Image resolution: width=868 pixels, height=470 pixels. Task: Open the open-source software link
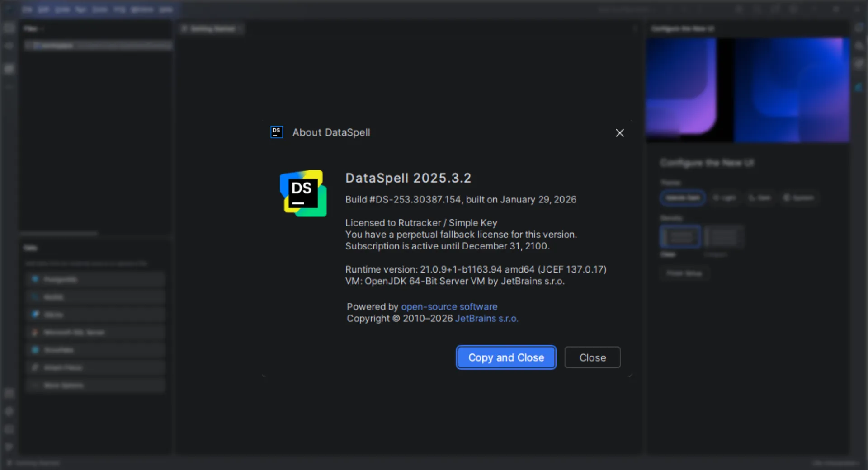(449, 307)
